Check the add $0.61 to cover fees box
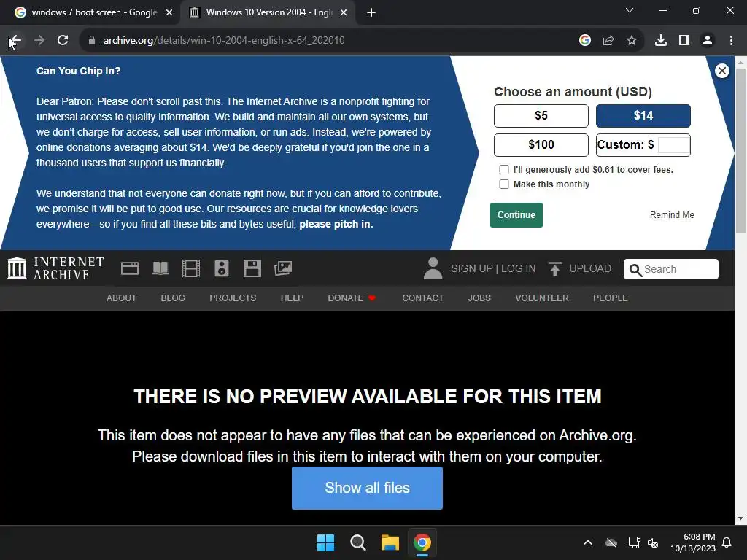 click(503, 169)
